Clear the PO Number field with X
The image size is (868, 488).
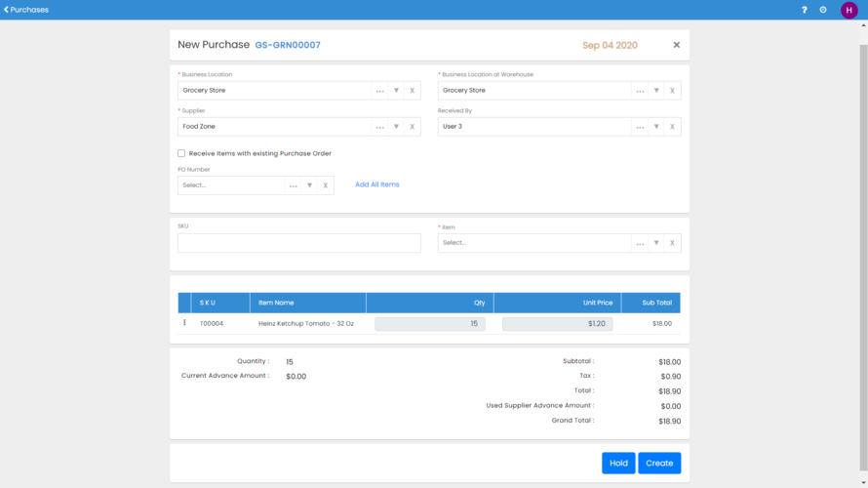[326, 185]
